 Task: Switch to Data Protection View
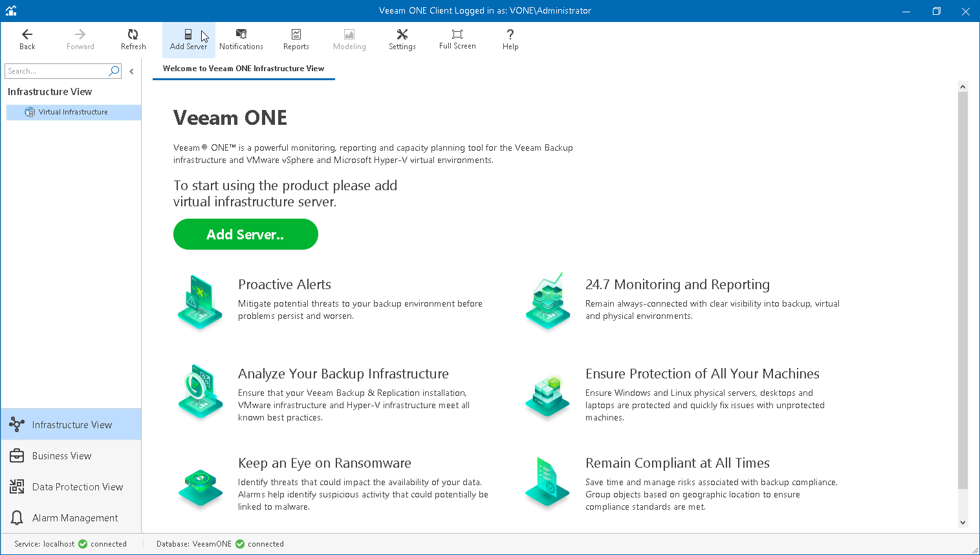tap(71, 486)
